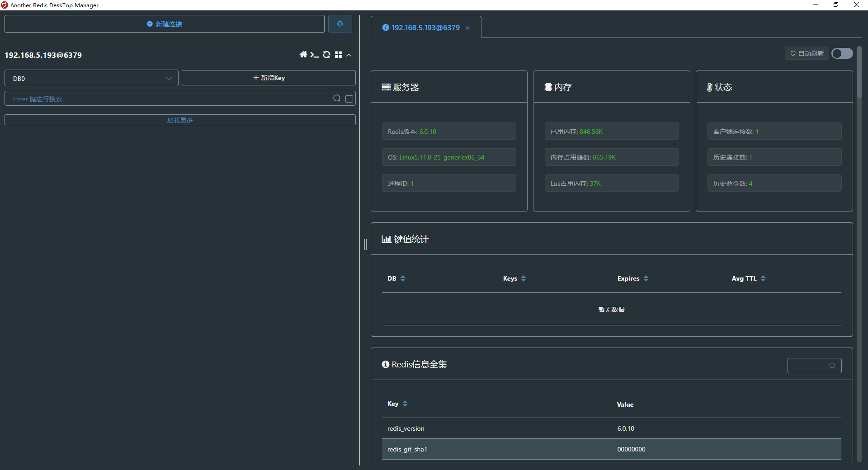The width and height of the screenshot is (868, 470).
Task: Toggle sorting on the Keys column
Action: [x=524, y=278]
